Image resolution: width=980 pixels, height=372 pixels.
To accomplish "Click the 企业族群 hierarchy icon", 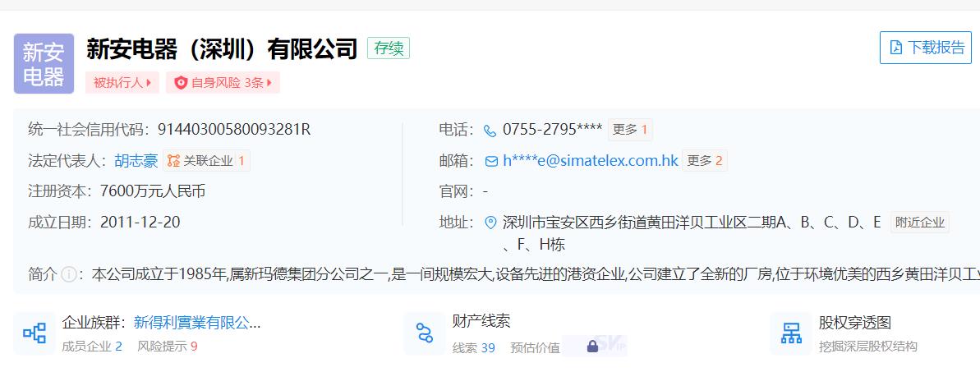I will pos(35,333).
